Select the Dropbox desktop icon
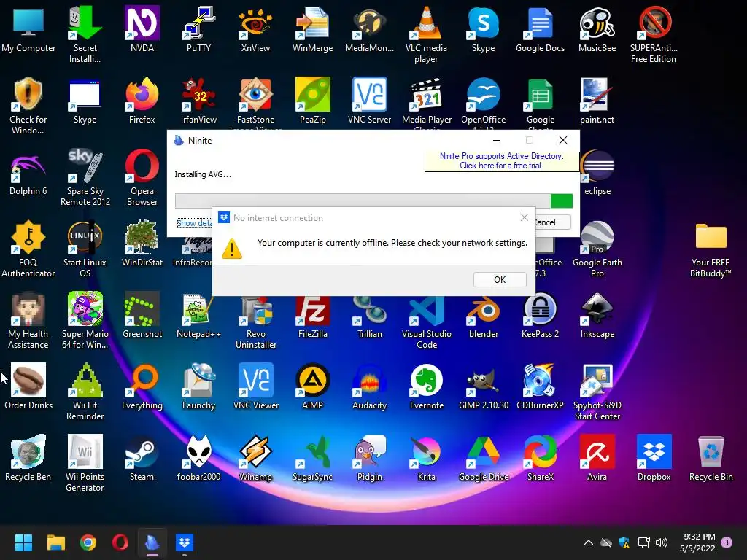 pos(654,457)
